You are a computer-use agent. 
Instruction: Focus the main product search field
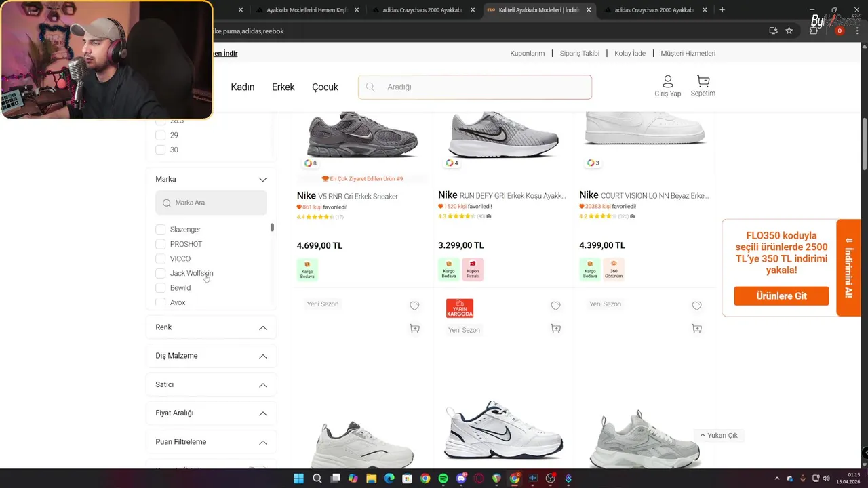(475, 87)
